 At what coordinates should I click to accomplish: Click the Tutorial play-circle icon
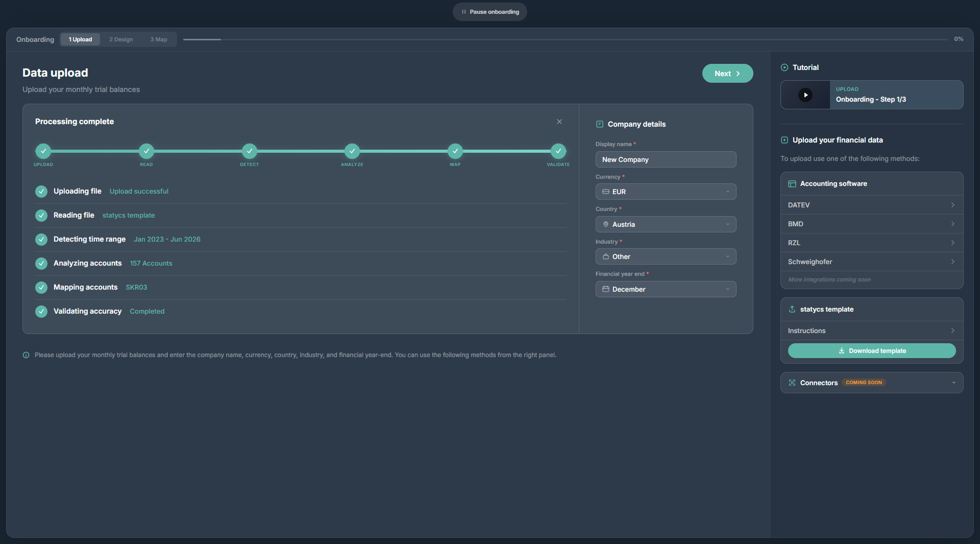point(785,67)
